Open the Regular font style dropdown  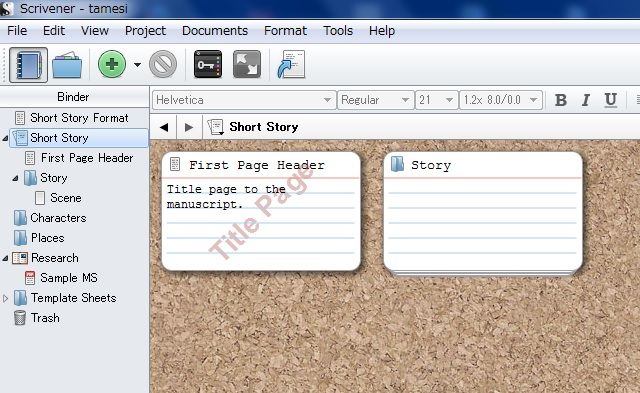[x=375, y=100]
